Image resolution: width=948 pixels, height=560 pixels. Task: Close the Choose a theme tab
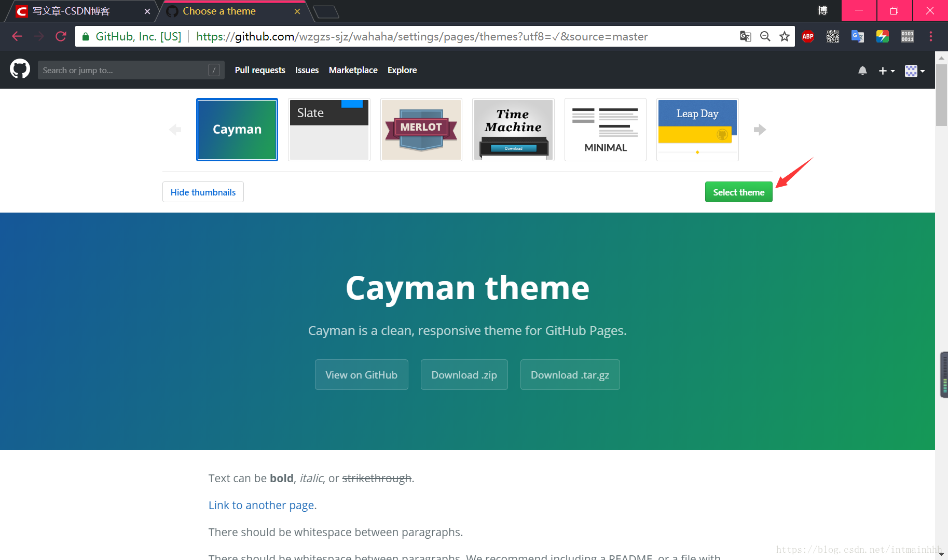(297, 11)
